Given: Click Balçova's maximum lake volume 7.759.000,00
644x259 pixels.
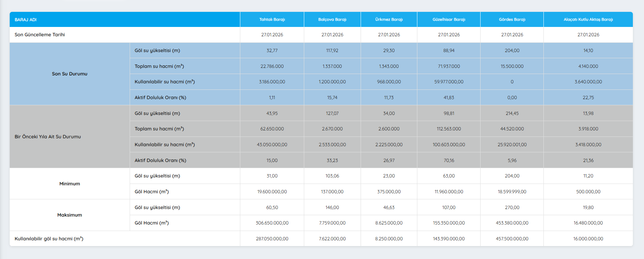Looking at the screenshot, I should click(x=332, y=223).
